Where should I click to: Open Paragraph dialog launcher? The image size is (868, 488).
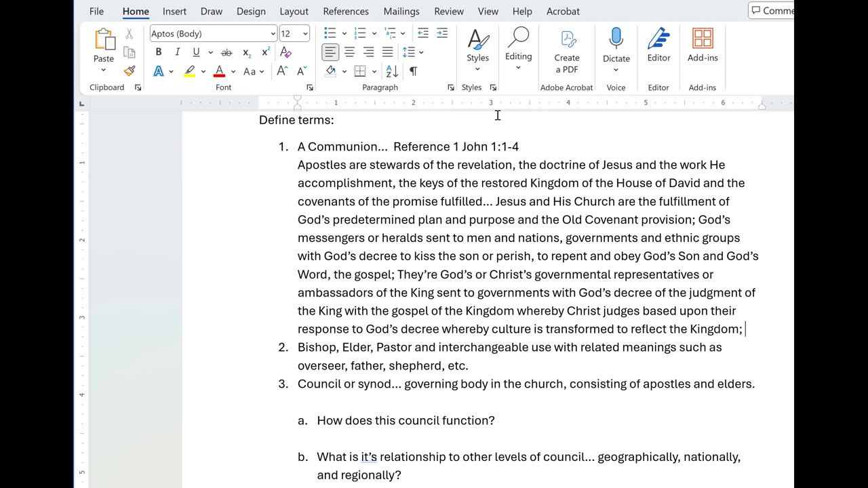coord(451,87)
